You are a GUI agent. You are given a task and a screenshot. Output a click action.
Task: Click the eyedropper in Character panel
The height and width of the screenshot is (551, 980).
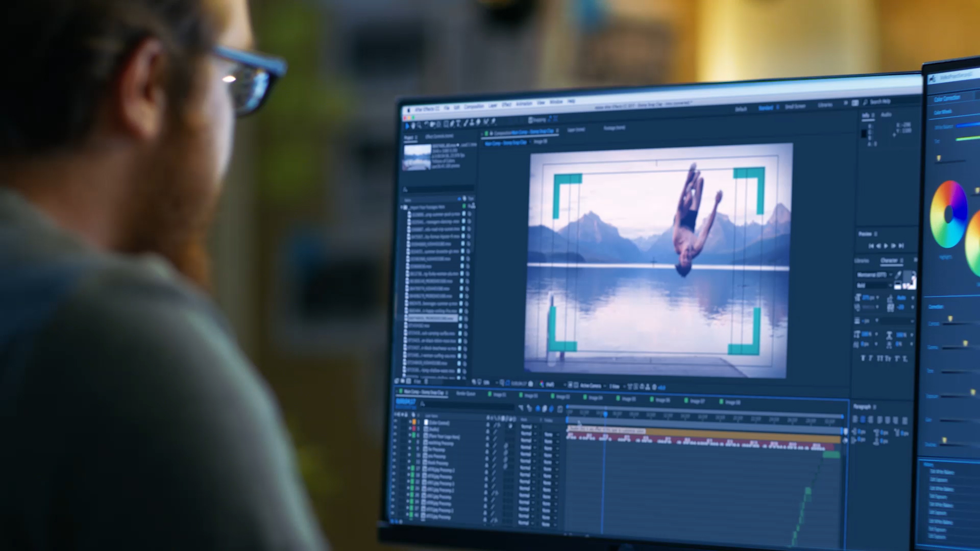pos(898,275)
